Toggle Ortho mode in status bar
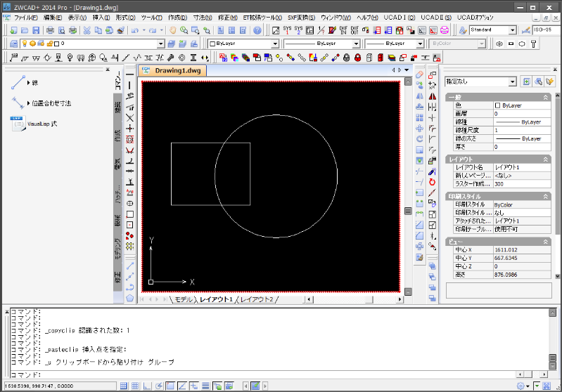562x392 pixels. pos(146,386)
